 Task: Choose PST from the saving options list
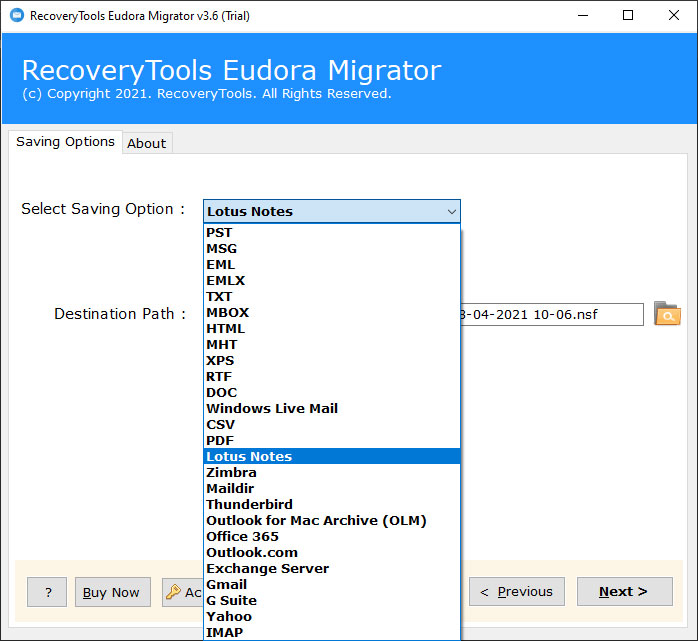click(x=332, y=232)
